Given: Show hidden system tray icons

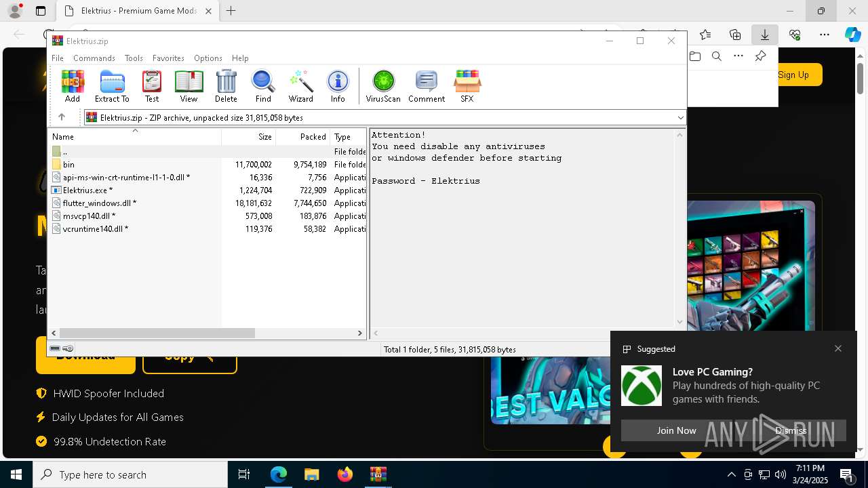Looking at the screenshot, I should click(x=731, y=474).
